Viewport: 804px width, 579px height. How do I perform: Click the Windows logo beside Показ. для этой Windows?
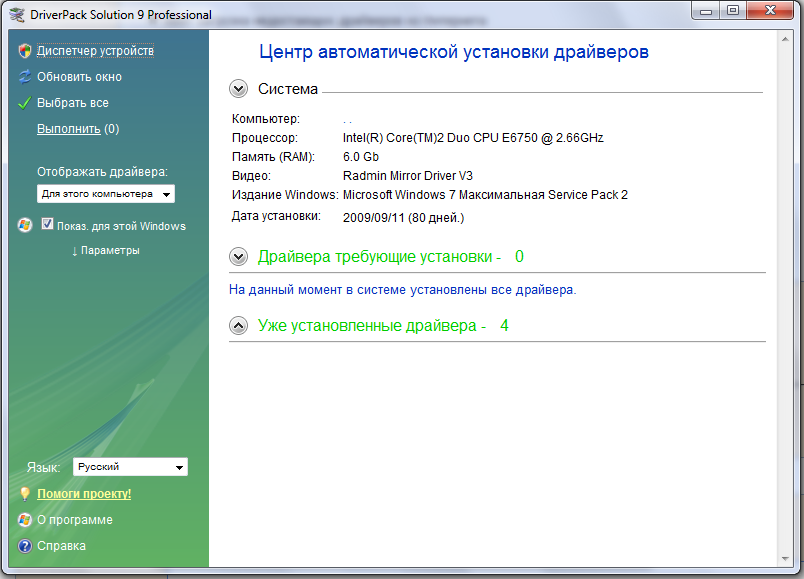25,225
